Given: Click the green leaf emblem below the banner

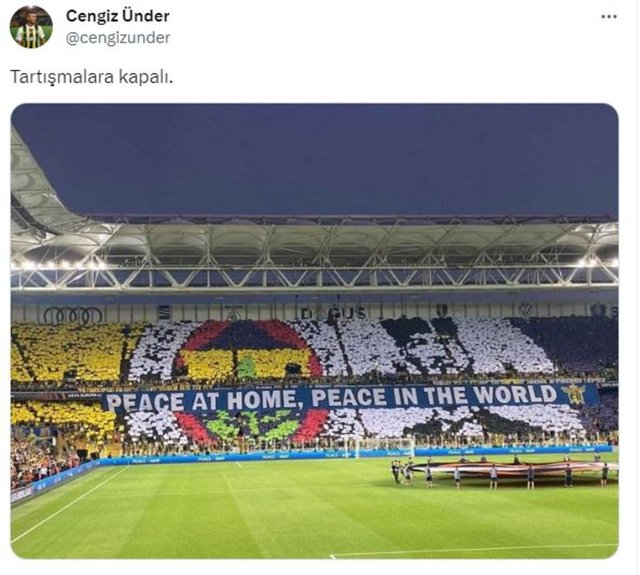Looking at the screenshot, I should tap(251, 424).
